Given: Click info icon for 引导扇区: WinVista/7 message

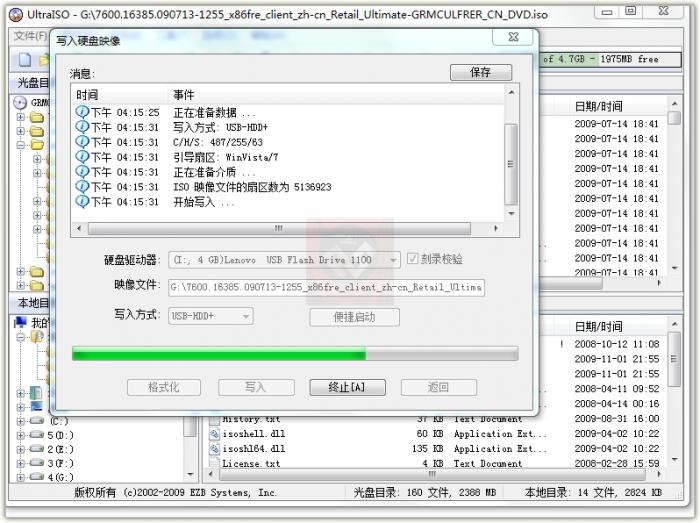Looking at the screenshot, I should (x=82, y=157).
